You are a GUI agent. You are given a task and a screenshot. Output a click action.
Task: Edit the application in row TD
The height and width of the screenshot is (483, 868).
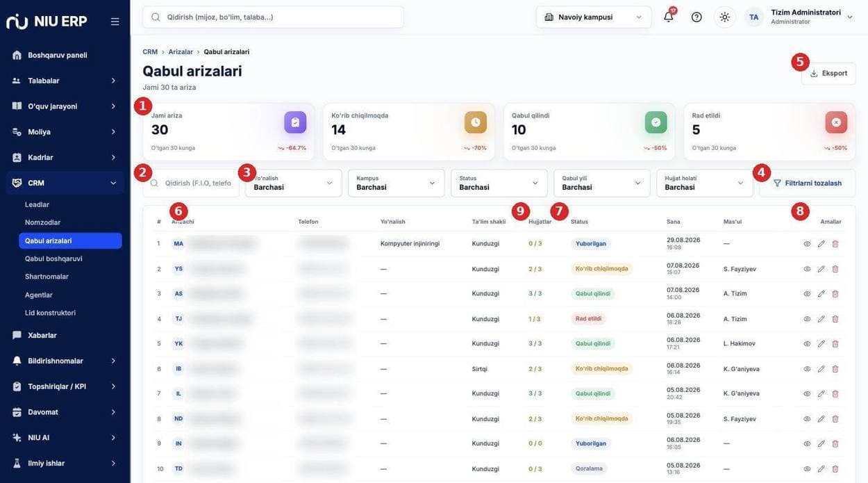tap(821, 469)
